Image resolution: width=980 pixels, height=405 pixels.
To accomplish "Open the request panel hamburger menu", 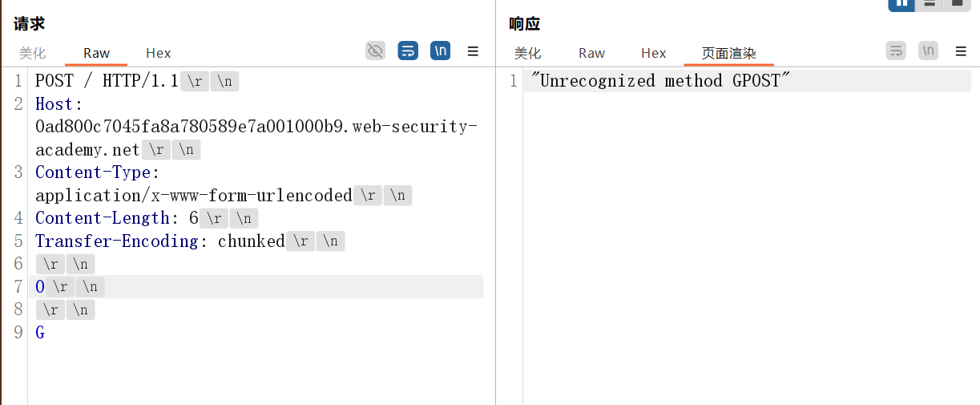I will pos(473,51).
